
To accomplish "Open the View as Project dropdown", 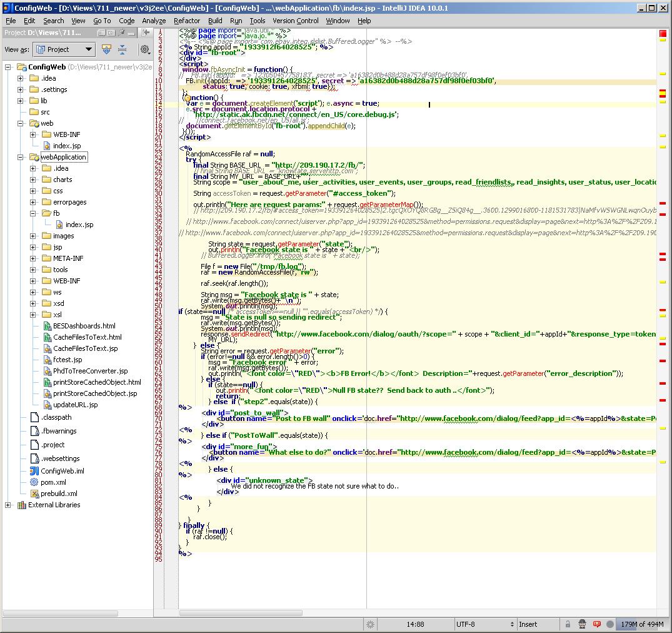I will click(64, 49).
